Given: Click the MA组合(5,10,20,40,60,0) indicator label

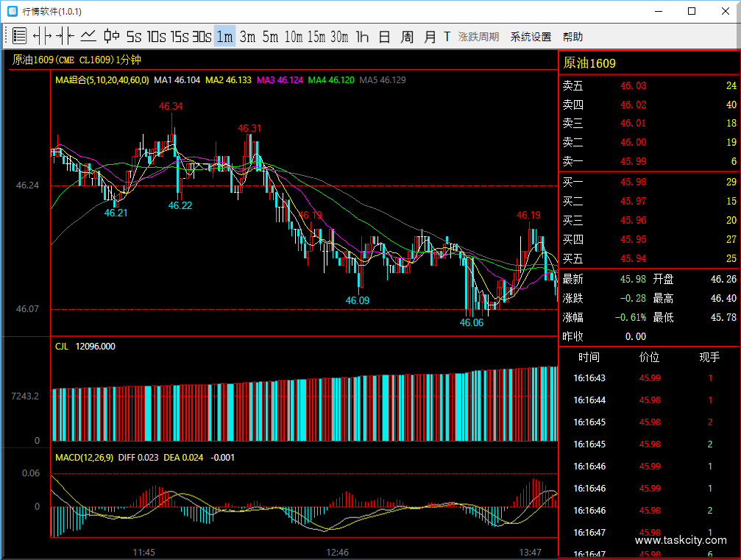Looking at the screenshot, I should click(102, 80).
